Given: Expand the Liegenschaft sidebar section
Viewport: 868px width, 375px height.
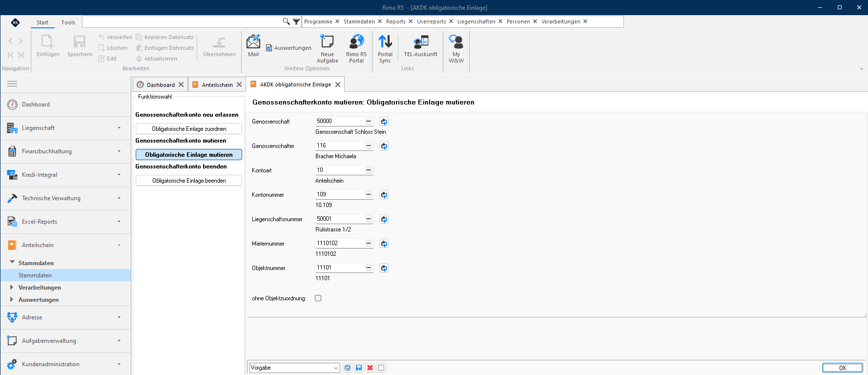Looking at the screenshot, I should pos(66,128).
